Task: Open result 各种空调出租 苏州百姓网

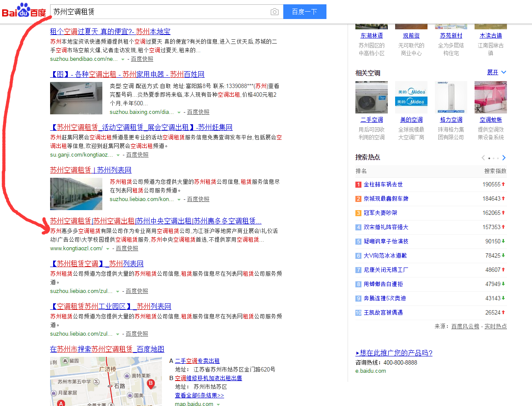Action: tap(127, 74)
